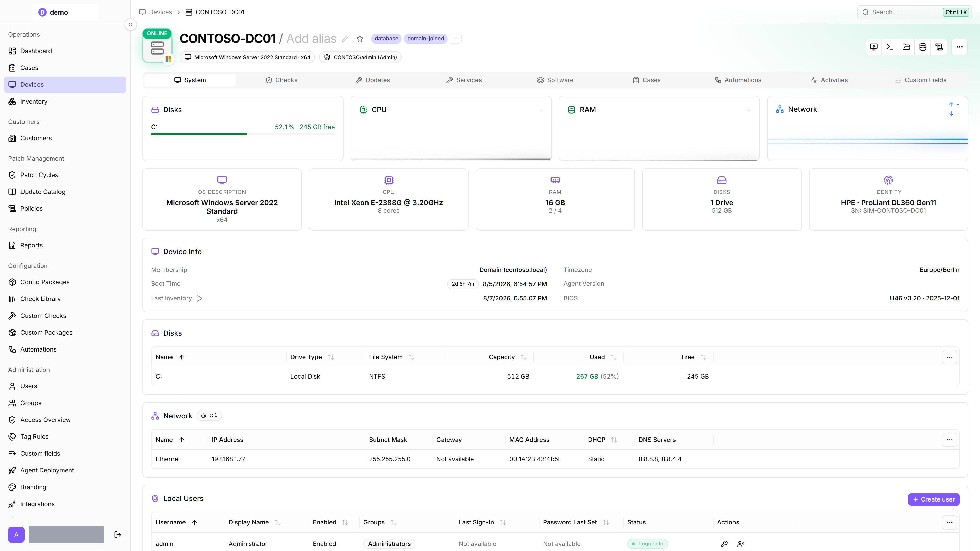Open Agent Deployment in the sidebar

[x=65, y=470]
